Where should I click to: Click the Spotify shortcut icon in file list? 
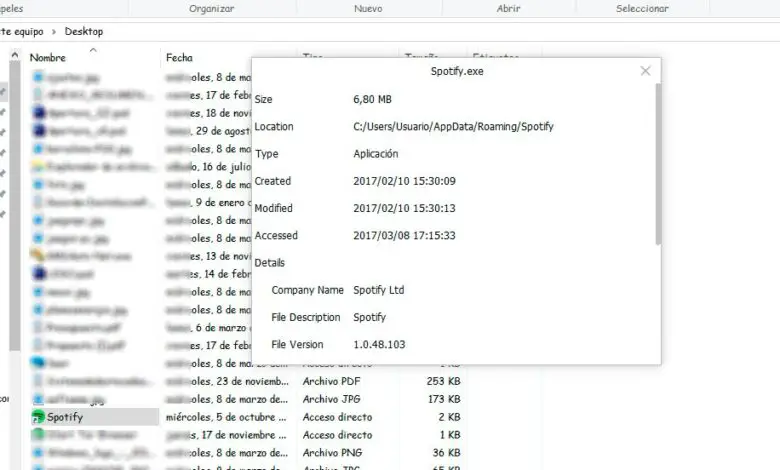click(x=38, y=417)
